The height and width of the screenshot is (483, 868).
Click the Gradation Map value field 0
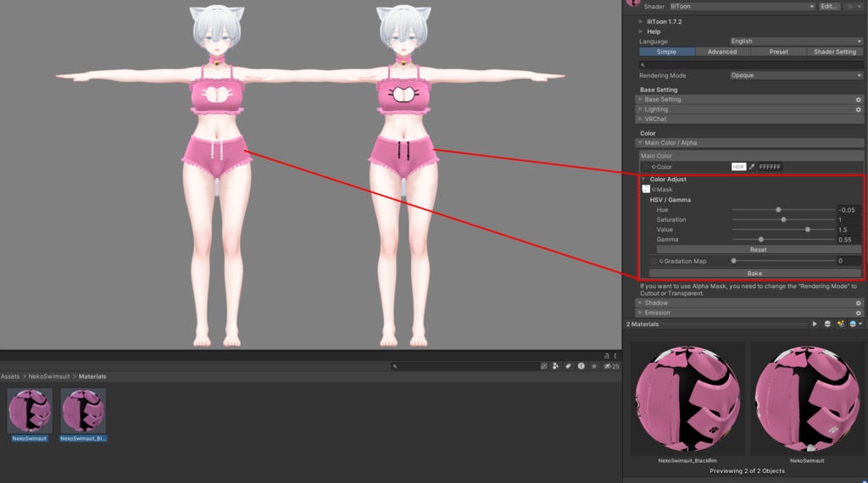pyautogui.click(x=849, y=261)
